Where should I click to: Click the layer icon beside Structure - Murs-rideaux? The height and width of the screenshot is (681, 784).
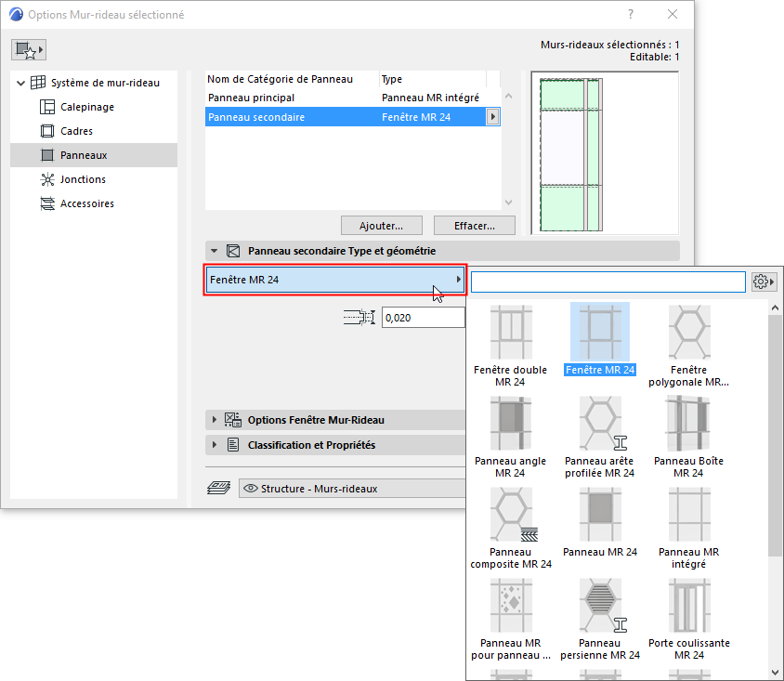tap(218, 488)
